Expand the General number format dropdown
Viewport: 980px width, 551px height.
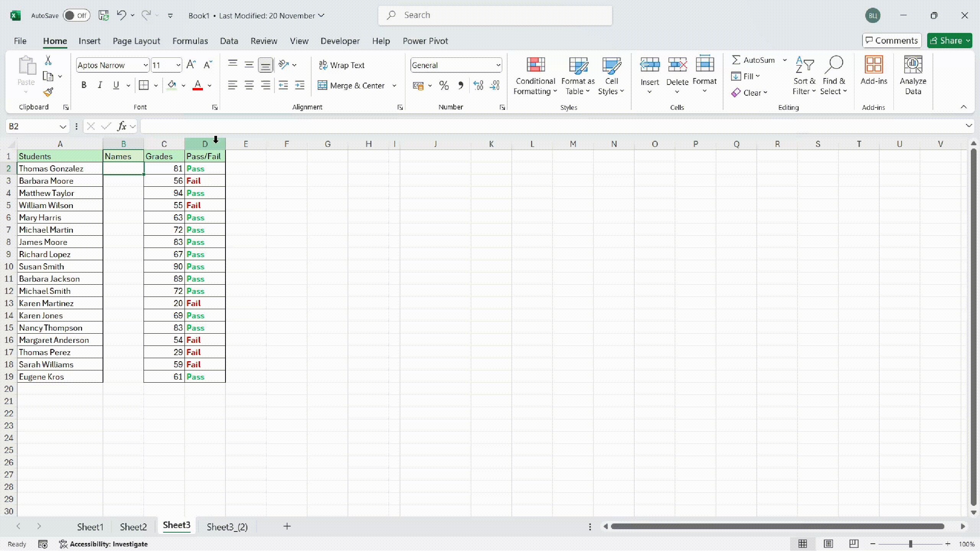click(498, 65)
